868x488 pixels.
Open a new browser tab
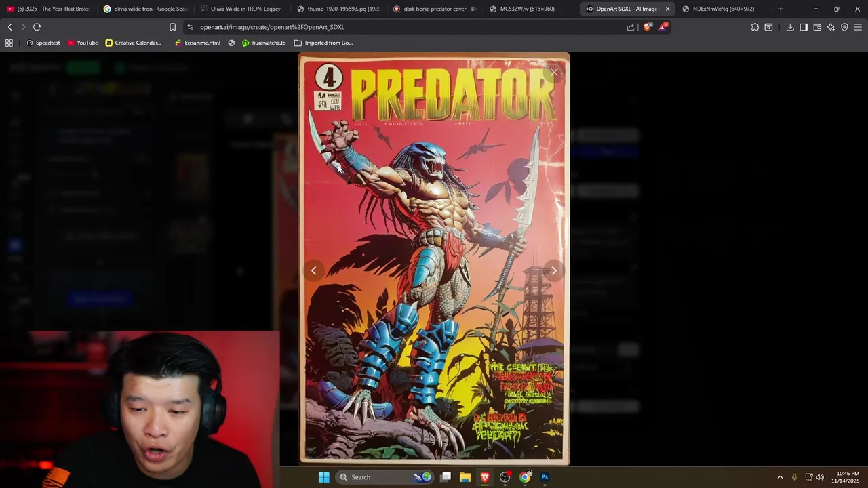coord(781,9)
